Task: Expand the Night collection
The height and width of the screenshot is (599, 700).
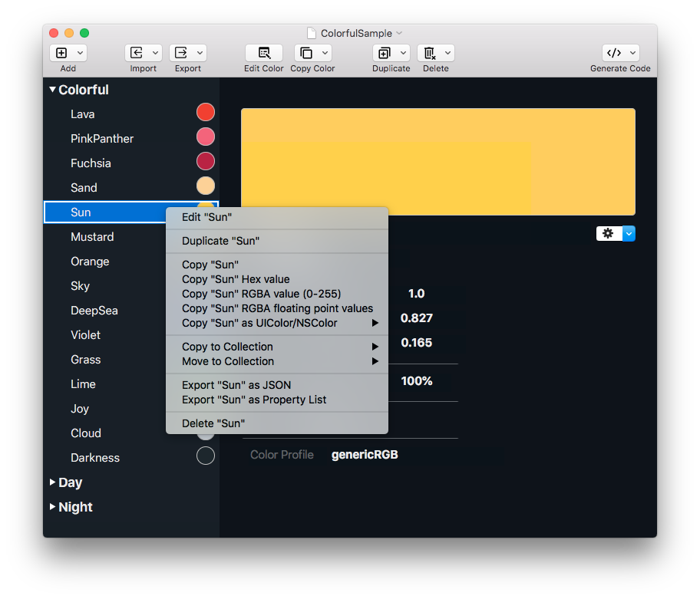Action: tap(54, 507)
